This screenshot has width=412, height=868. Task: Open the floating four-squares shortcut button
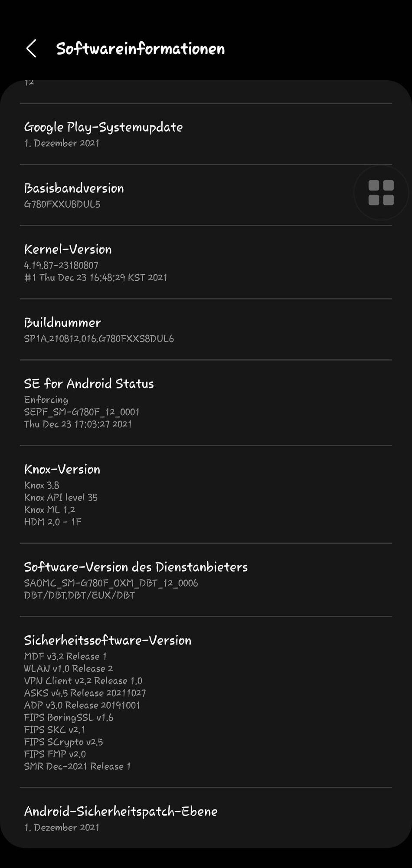(x=381, y=192)
